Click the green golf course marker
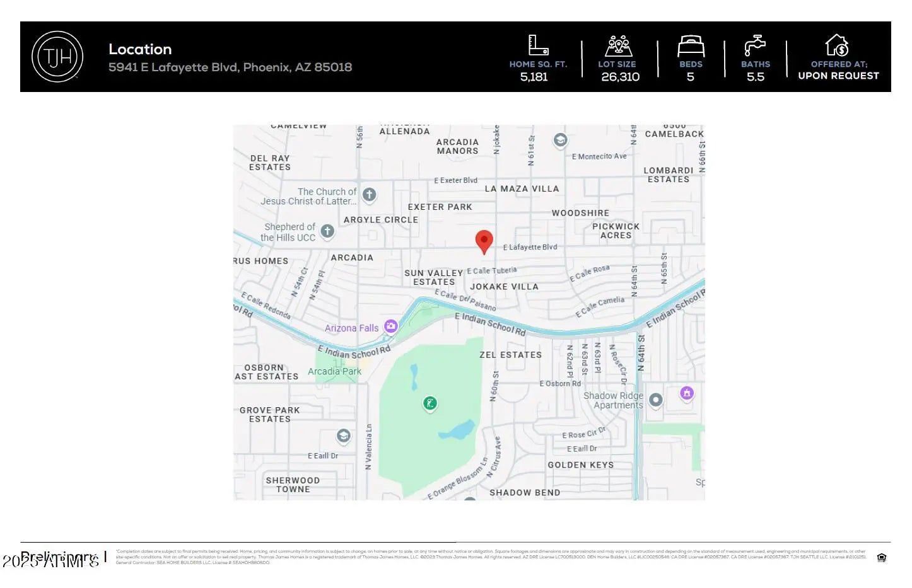 click(x=430, y=403)
